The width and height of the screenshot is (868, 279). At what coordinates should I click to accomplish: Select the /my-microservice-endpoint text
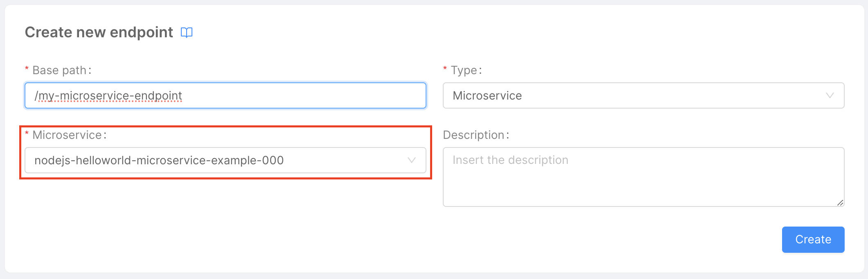click(x=108, y=95)
